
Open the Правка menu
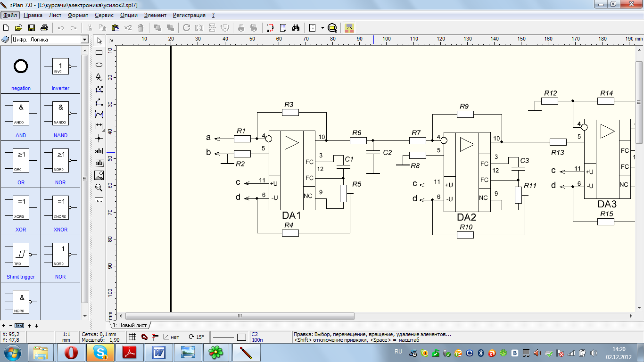[x=33, y=15]
